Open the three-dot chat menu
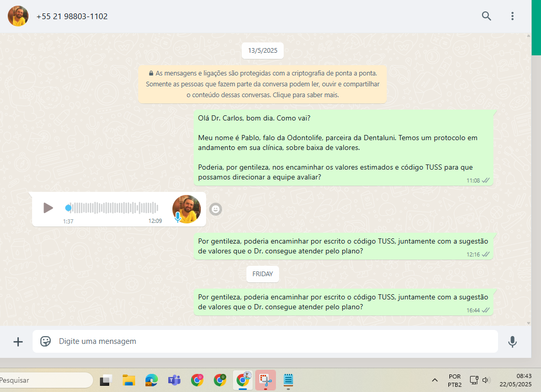This screenshot has height=392, width=541. point(513,16)
